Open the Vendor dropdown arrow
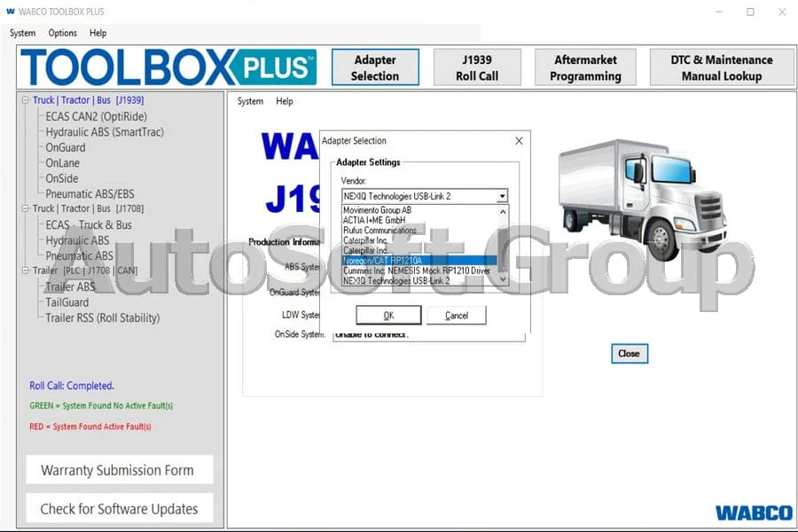The width and height of the screenshot is (798, 532). pos(502,196)
